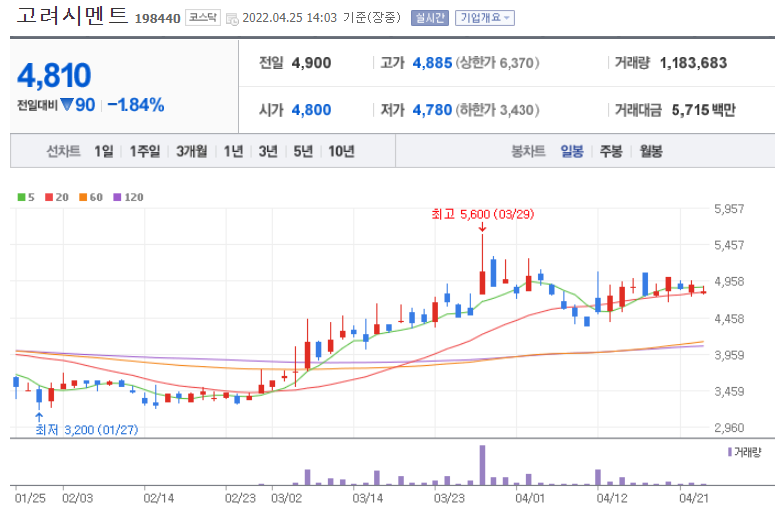Click the 2,960 y-axis price label

729,428
